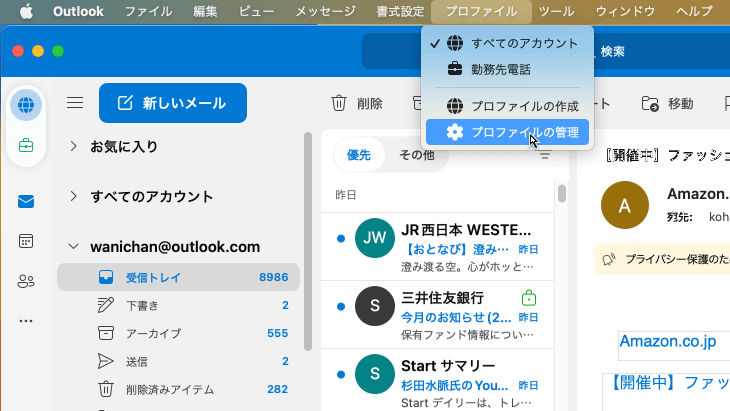730x411 pixels.
Task: Switch to the 優先 tab
Action: [359, 155]
